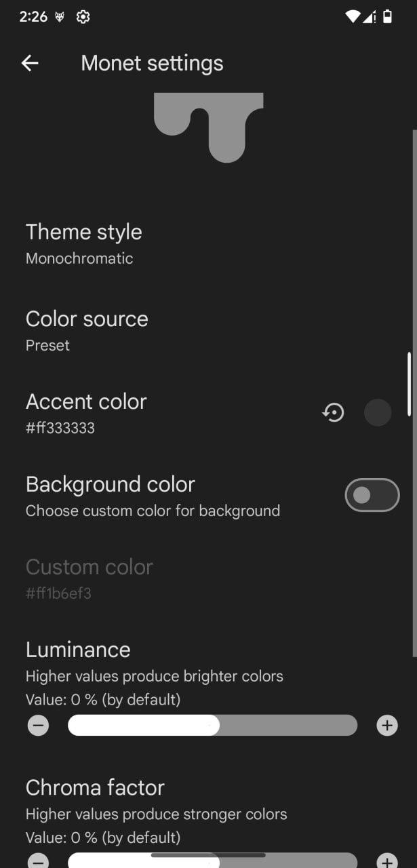The width and height of the screenshot is (417, 868).
Task: Decrease Chroma factor with the minus icon
Action: 39,861
